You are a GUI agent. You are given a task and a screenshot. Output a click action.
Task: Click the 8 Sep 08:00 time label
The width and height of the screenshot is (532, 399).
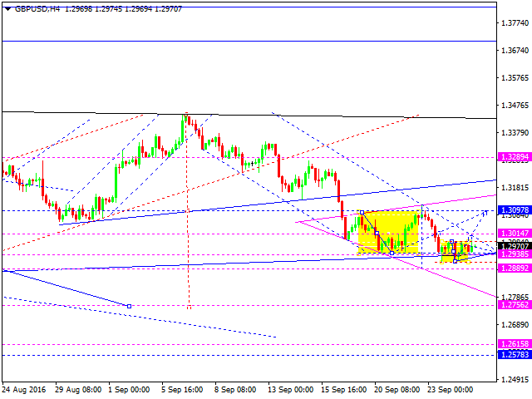pyautogui.click(x=235, y=390)
